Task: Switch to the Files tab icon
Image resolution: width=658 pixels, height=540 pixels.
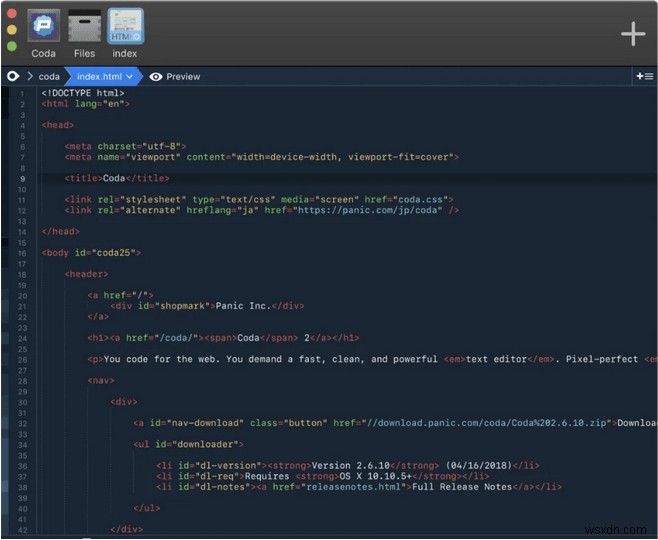Action: pos(84,27)
